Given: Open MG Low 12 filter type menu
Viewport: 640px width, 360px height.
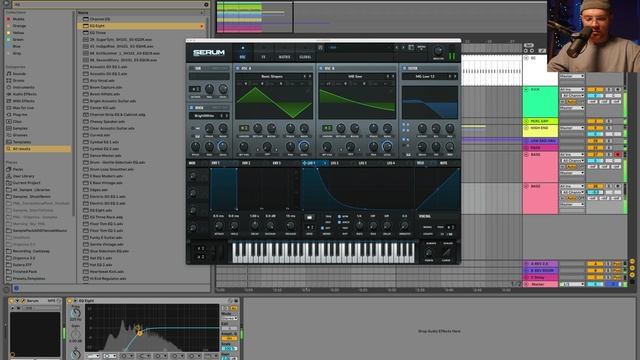Looking at the screenshot, I should (x=425, y=76).
